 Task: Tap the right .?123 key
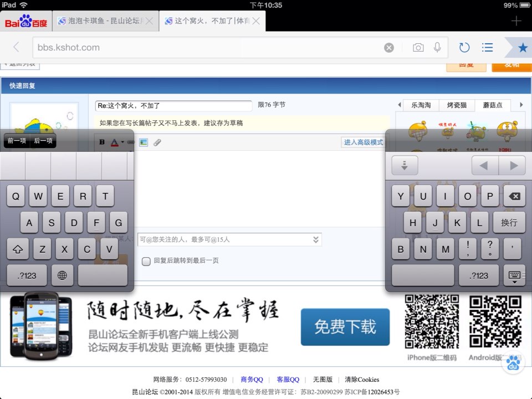(x=479, y=275)
